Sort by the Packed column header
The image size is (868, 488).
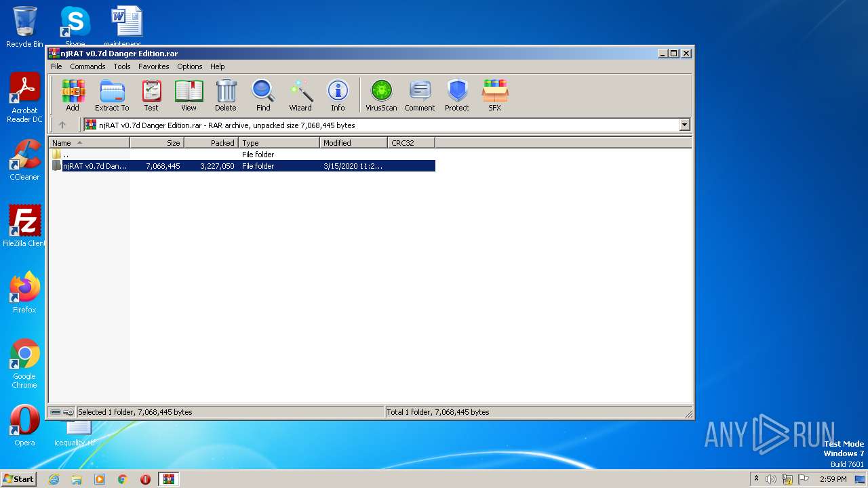[x=211, y=143]
